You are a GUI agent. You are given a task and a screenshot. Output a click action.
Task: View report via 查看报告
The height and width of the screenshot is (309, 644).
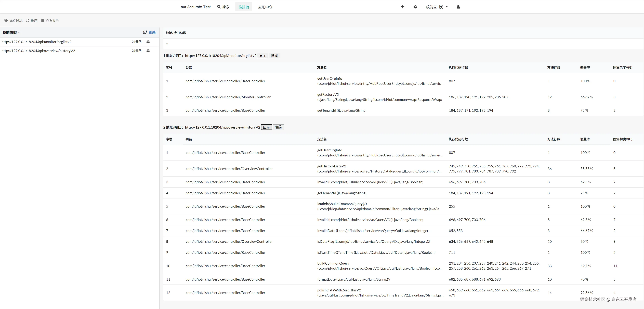[50, 20]
